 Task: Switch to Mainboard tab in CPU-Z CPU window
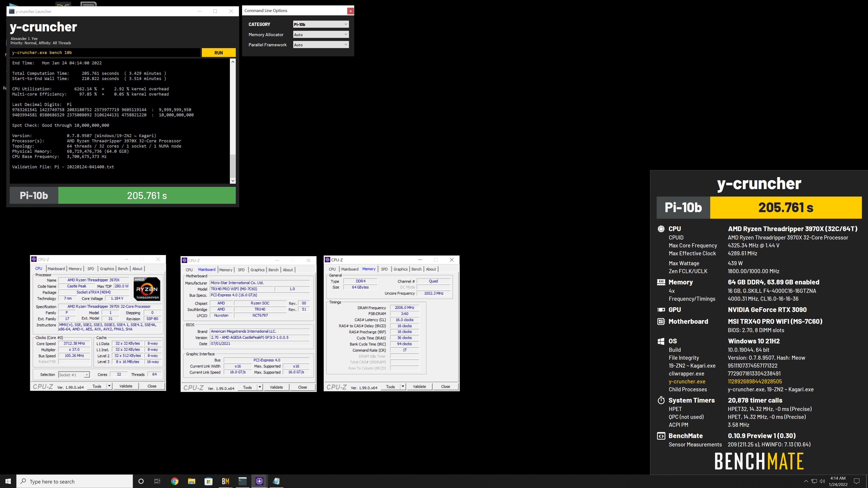pos(56,269)
